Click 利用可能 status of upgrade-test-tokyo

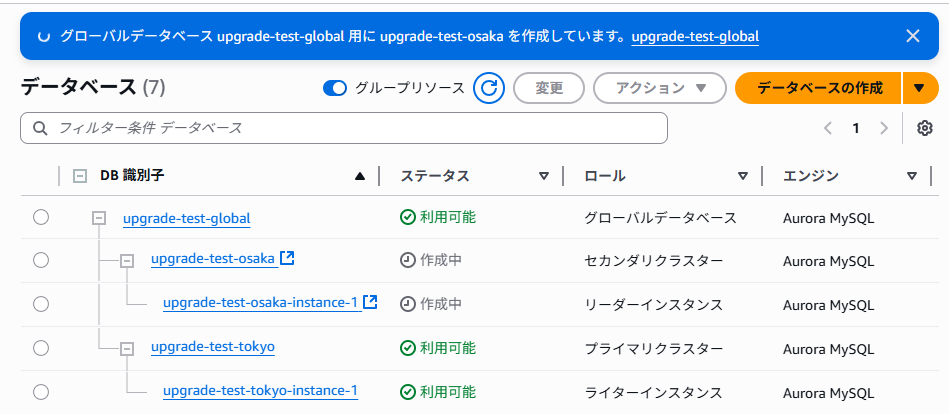click(438, 348)
